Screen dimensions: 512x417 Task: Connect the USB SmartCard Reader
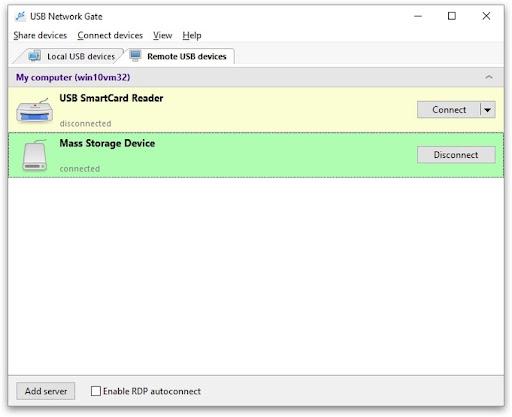[449, 110]
